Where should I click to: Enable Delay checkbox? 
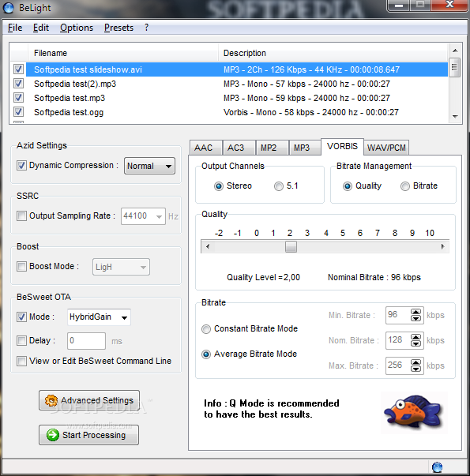(21, 340)
